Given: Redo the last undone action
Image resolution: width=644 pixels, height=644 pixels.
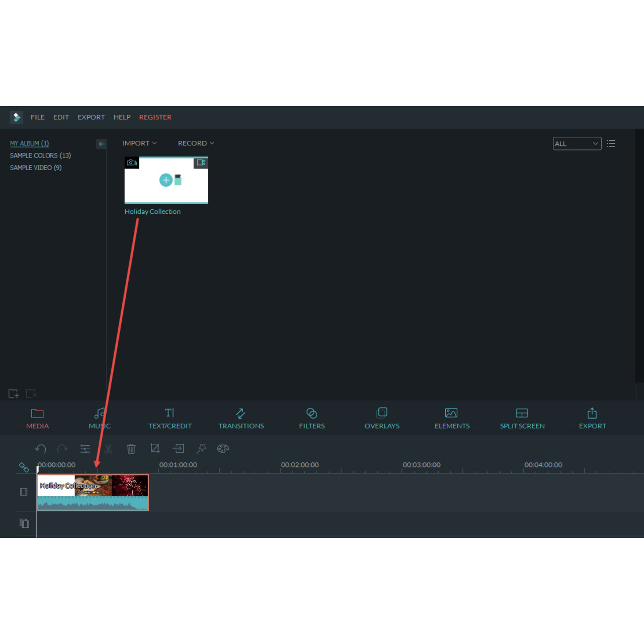Looking at the screenshot, I should tap(62, 448).
